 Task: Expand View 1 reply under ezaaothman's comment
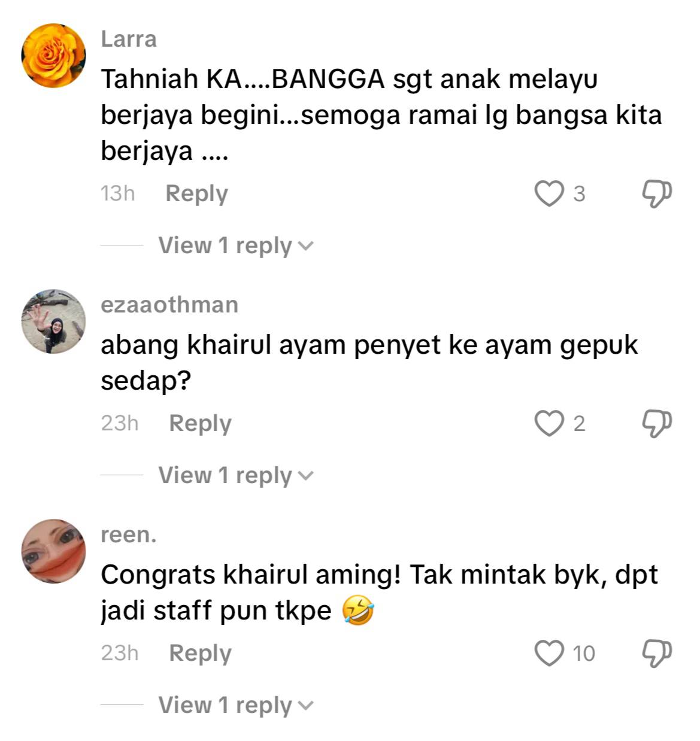pyautogui.click(x=236, y=476)
